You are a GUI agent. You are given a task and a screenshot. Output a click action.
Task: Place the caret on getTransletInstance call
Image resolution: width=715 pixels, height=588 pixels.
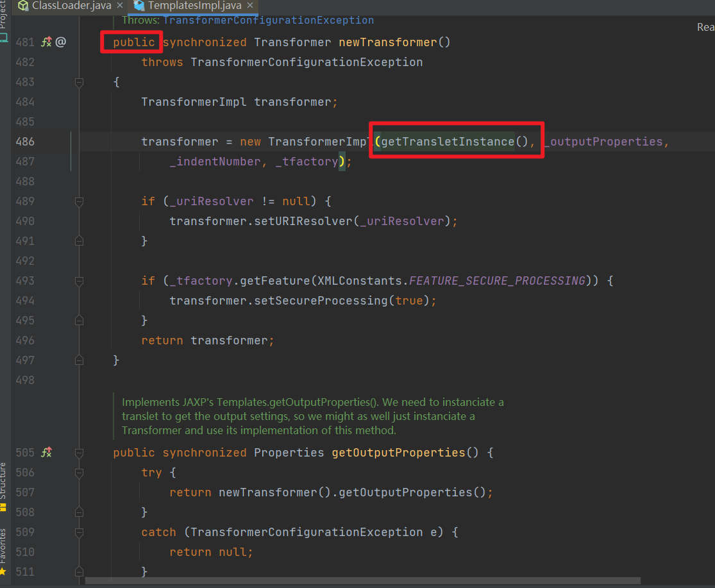[449, 141]
